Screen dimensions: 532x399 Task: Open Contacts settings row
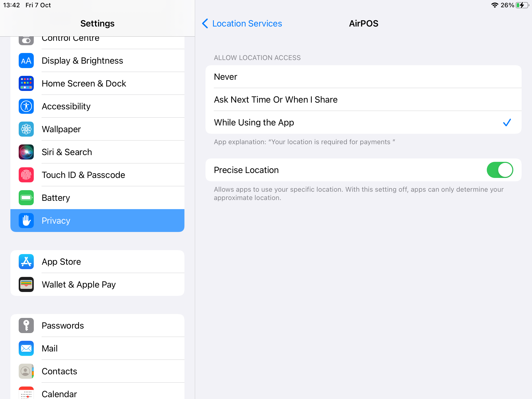pyautogui.click(x=97, y=371)
